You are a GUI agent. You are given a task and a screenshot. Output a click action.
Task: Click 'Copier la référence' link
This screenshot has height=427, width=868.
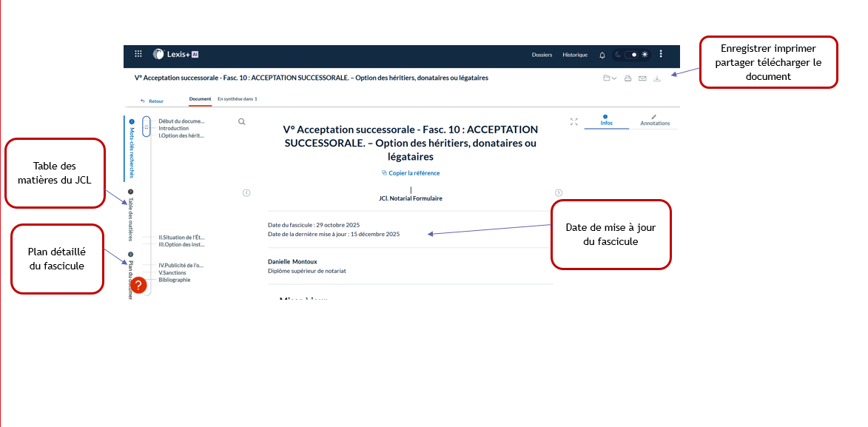click(411, 173)
